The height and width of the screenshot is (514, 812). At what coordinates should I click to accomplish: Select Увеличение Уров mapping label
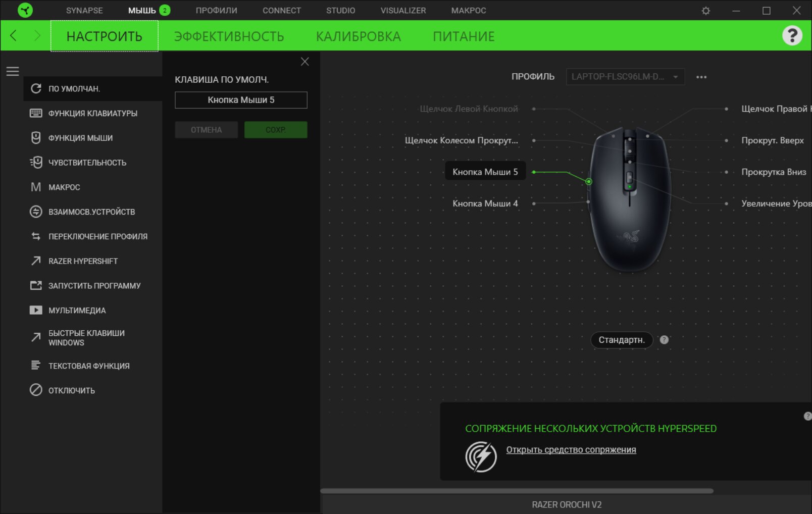(x=776, y=203)
